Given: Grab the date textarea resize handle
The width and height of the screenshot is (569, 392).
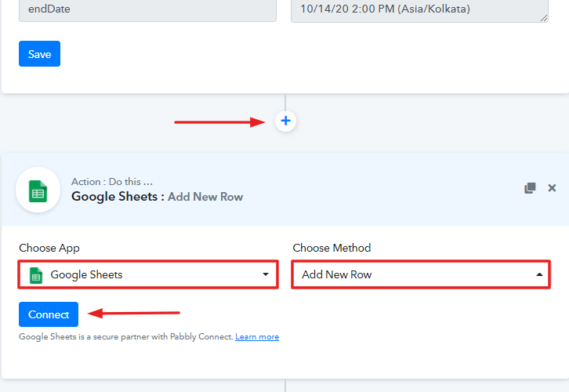Looking at the screenshot, I should [x=544, y=18].
